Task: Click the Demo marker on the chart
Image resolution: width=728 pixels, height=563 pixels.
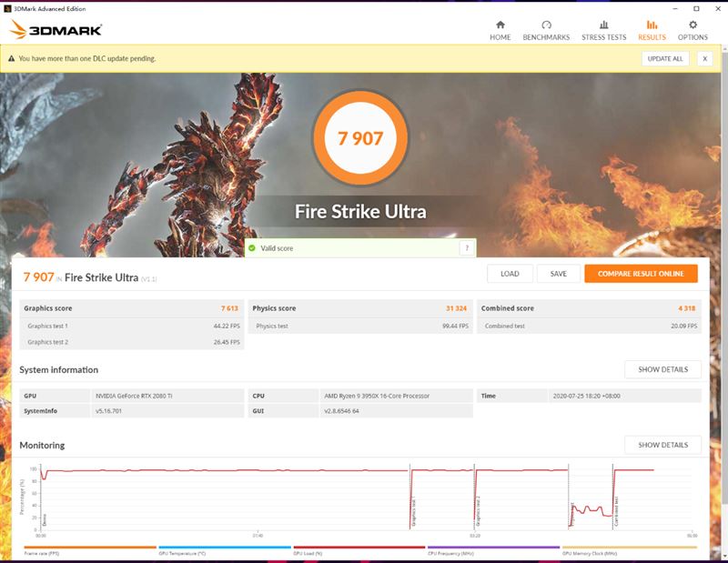Action: point(45,519)
